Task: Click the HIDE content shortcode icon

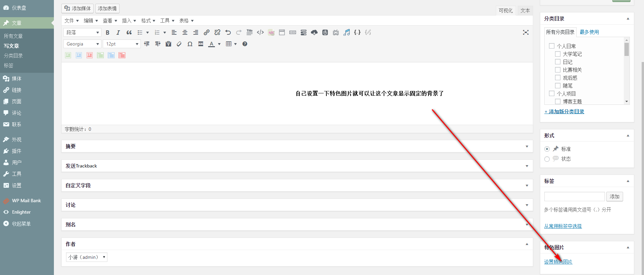Action: coord(293,32)
